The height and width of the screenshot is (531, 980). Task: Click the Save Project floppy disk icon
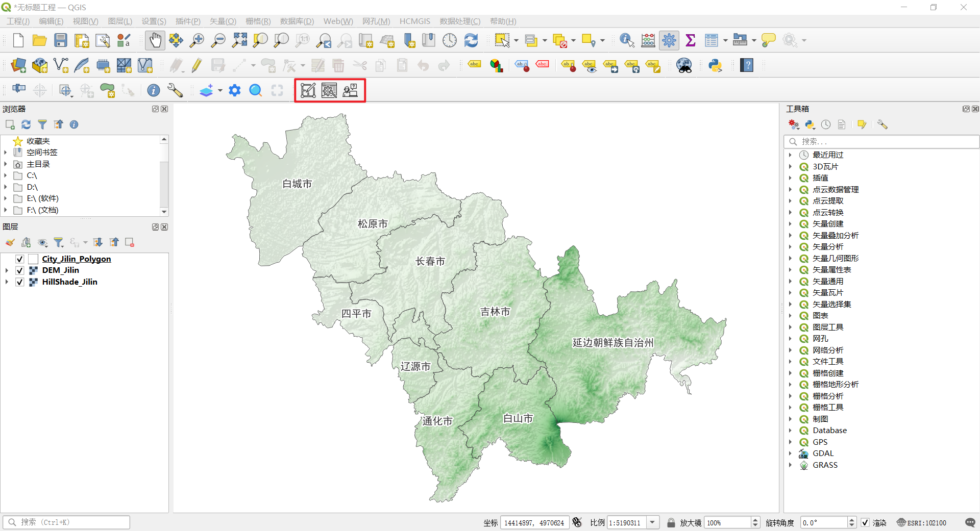(x=61, y=40)
